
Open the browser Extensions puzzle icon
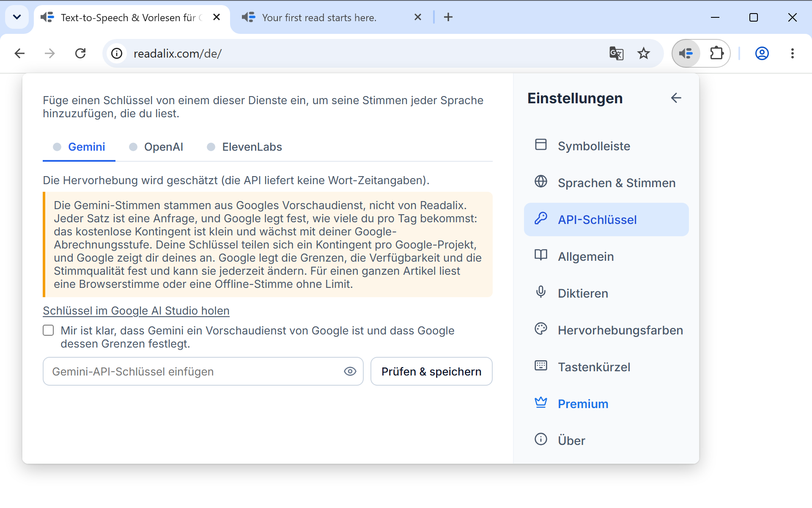[716, 53]
